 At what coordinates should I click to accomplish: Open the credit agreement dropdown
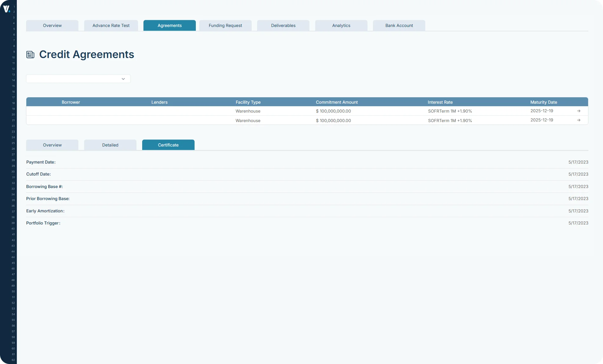pos(78,79)
